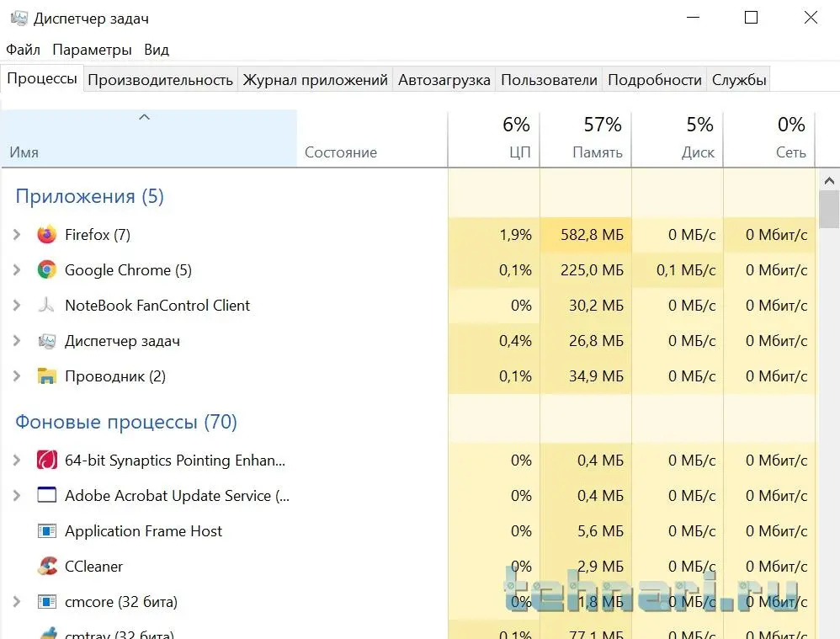
Task: Select the Application Frame Host icon
Action: click(x=47, y=531)
